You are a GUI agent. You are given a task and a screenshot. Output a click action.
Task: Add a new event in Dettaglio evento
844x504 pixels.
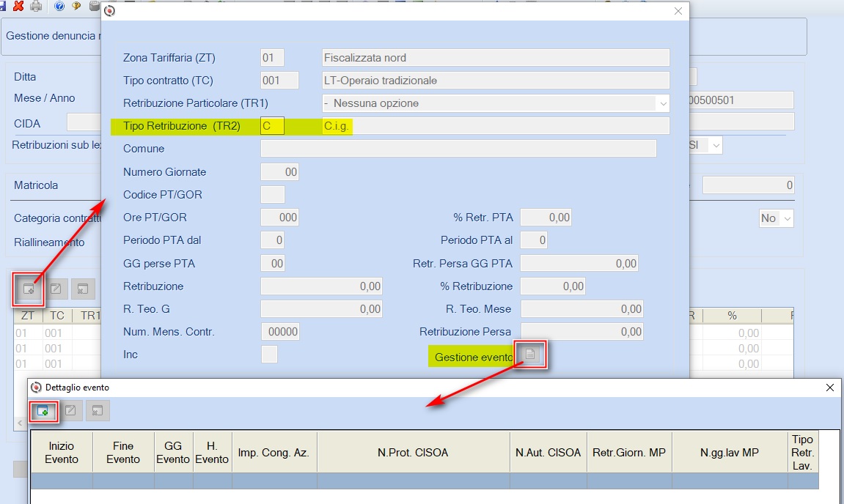[43, 412]
